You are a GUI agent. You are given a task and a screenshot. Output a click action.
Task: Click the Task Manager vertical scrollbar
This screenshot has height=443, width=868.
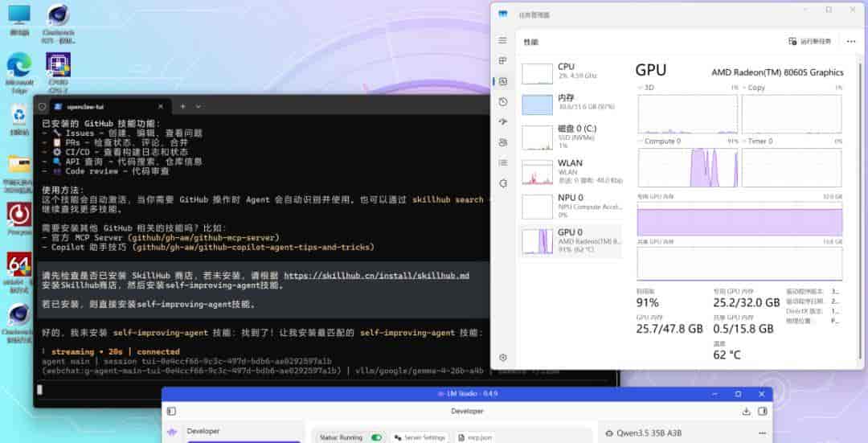click(860, 211)
